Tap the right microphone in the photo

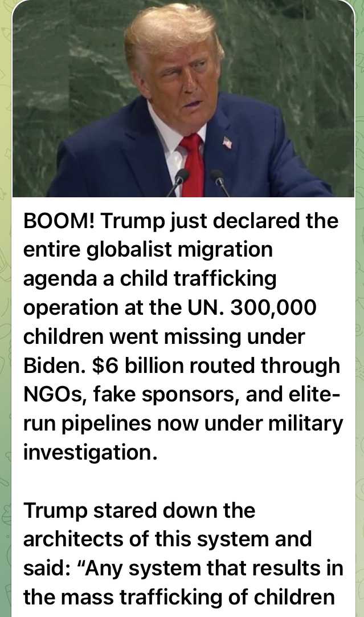tap(219, 182)
